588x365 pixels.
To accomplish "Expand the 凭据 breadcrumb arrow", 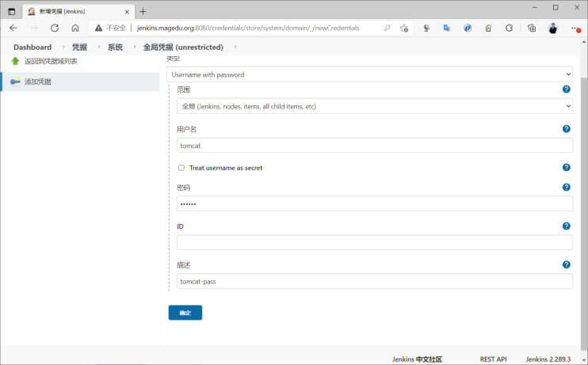I will coord(98,47).
